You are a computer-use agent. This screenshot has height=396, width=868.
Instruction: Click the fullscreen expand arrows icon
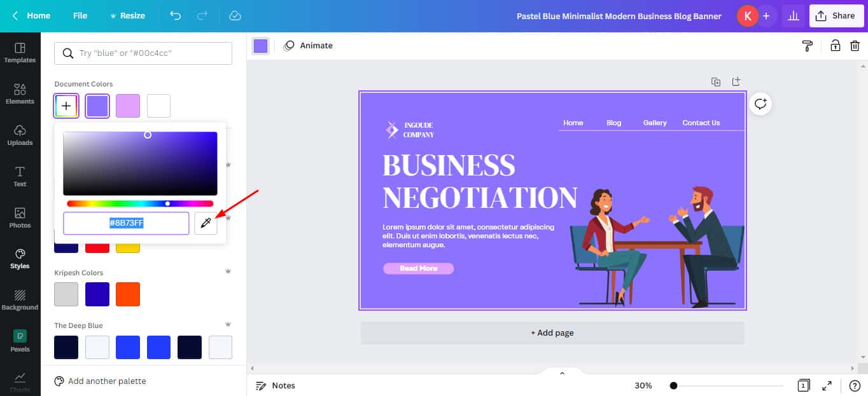[x=827, y=386]
